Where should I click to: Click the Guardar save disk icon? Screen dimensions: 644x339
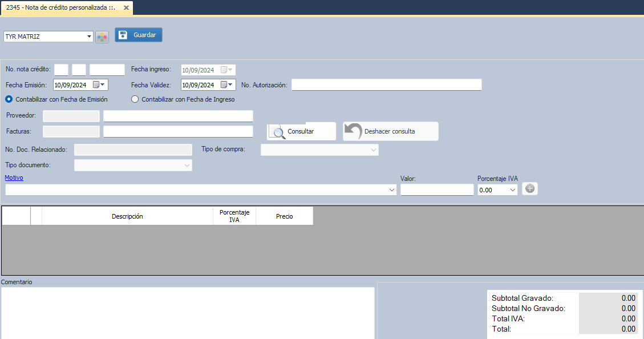click(123, 35)
